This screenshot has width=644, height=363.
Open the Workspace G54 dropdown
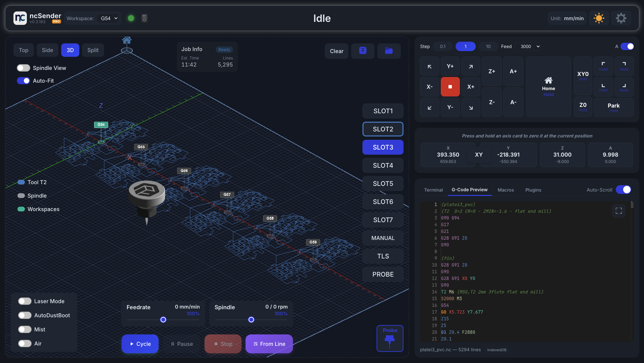click(109, 18)
